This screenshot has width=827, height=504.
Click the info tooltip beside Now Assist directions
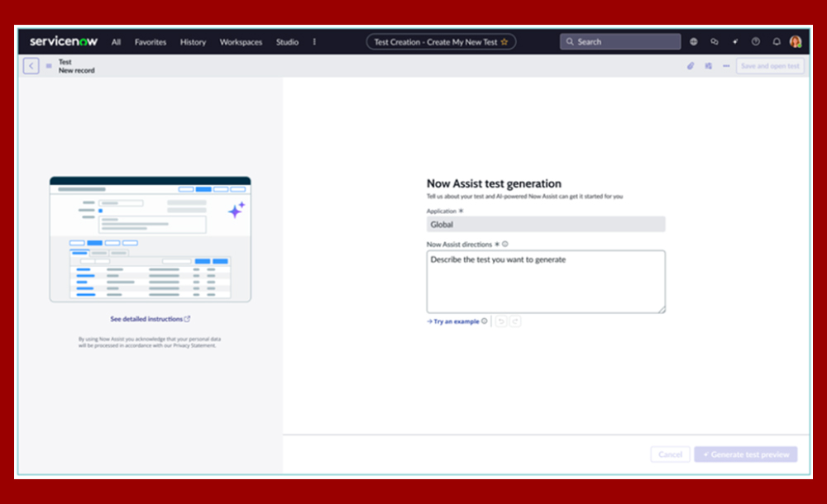[x=504, y=243]
